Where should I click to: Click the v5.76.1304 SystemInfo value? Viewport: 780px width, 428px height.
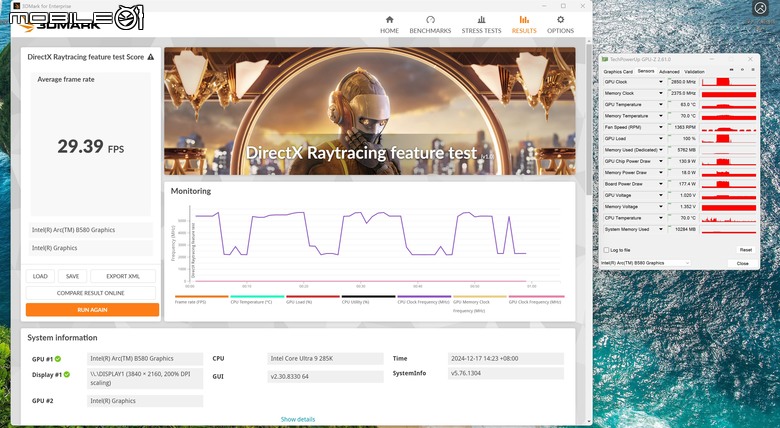tap(506, 373)
